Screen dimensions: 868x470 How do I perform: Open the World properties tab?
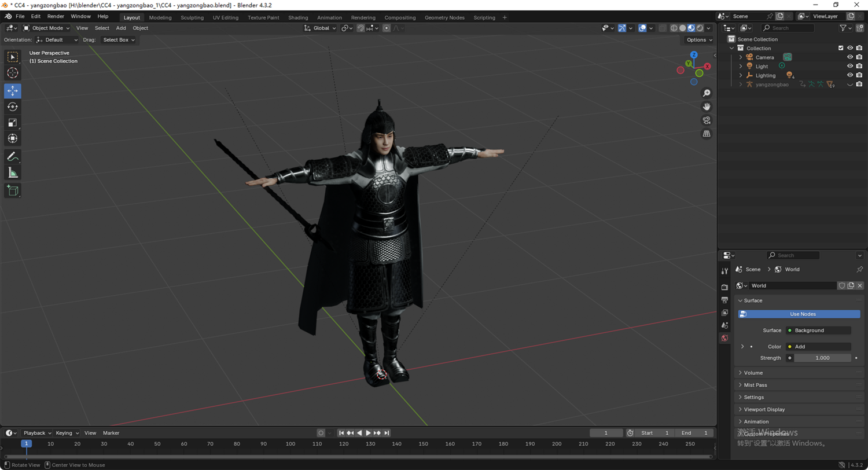[x=724, y=338]
